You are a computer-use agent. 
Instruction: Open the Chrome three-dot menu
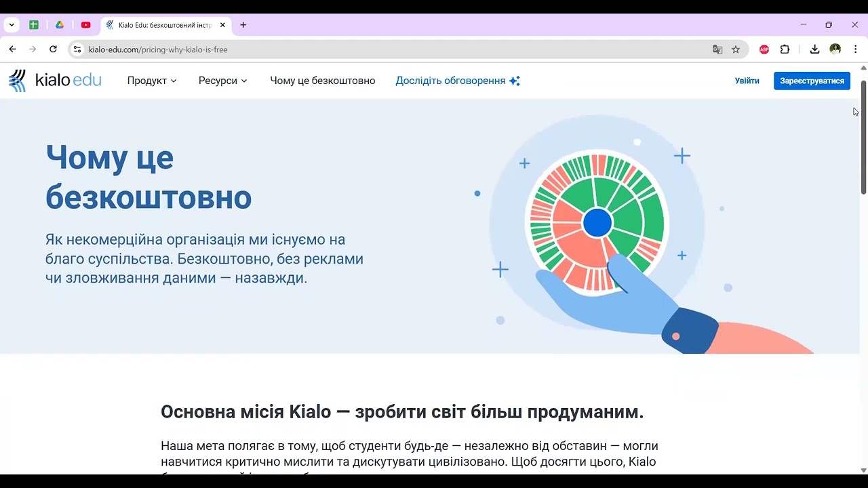point(856,49)
